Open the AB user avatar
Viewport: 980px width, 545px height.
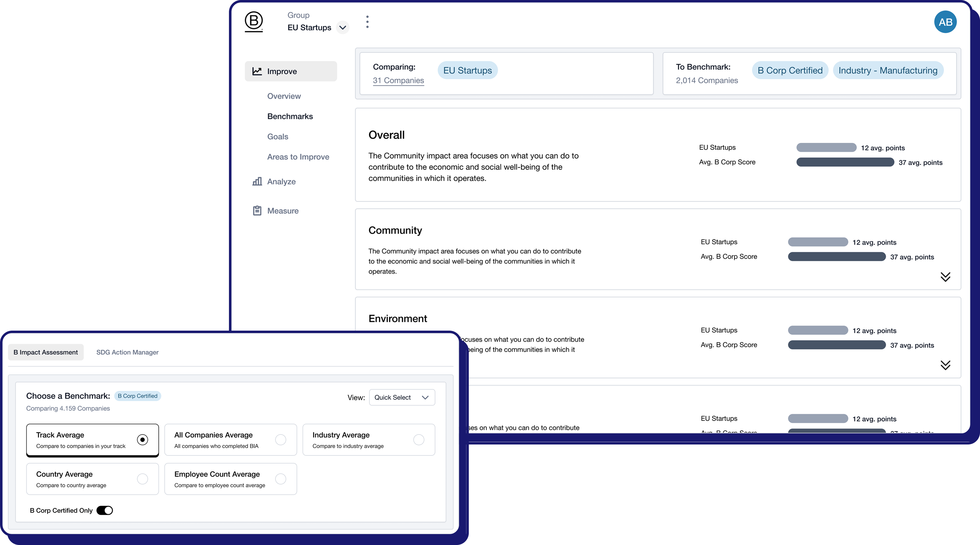(x=945, y=22)
